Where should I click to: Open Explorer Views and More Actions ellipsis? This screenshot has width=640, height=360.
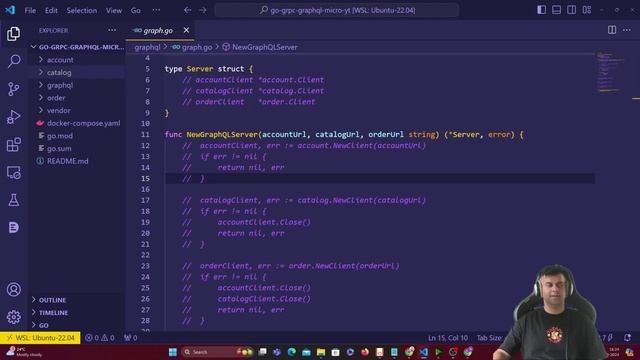112,30
